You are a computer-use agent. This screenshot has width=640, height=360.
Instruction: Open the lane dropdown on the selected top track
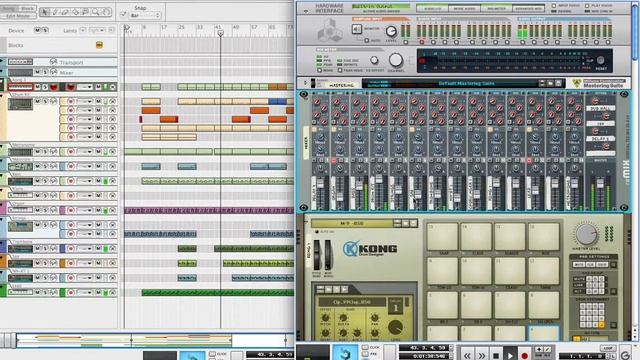point(84,87)
